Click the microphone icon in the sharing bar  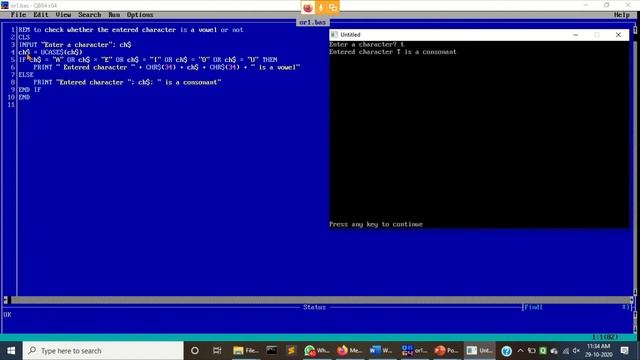[x=321, y=7]
